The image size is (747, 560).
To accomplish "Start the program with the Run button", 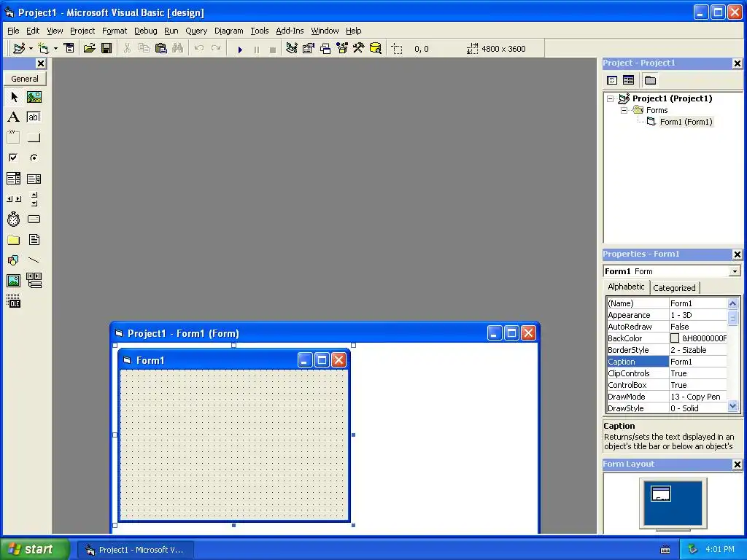I will click(240, 49).
